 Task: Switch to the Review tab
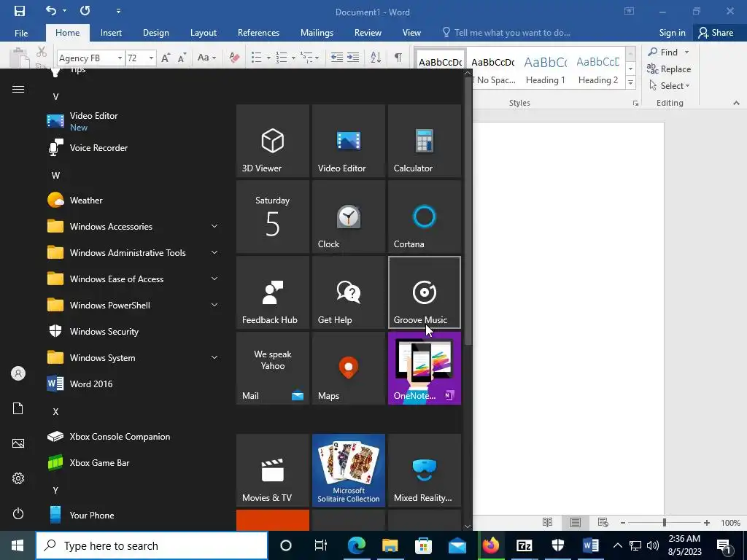368,33
